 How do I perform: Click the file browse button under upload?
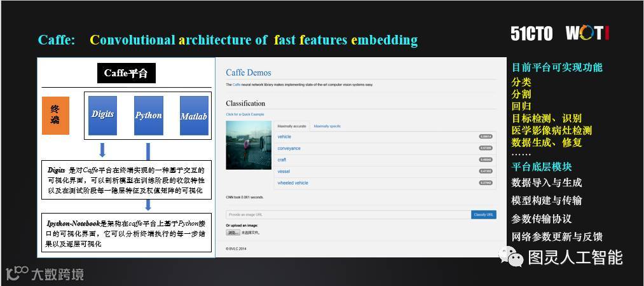click(233, 233)
